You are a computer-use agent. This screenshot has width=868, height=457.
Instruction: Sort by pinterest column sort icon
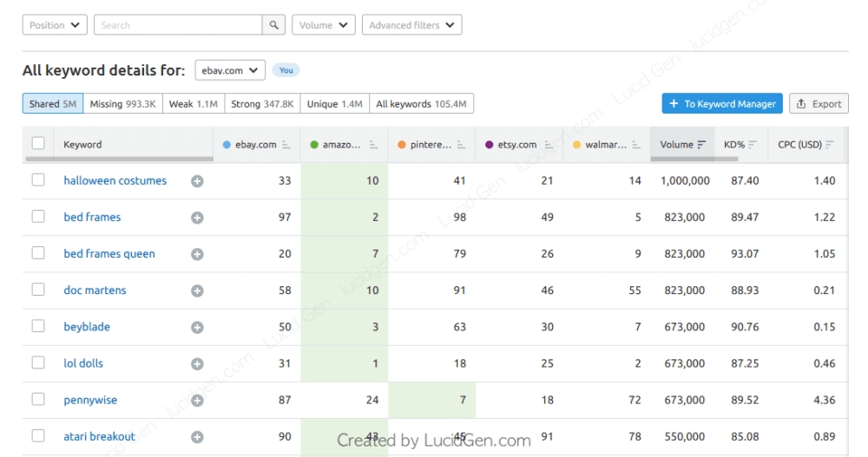click(x=461, y=145)
